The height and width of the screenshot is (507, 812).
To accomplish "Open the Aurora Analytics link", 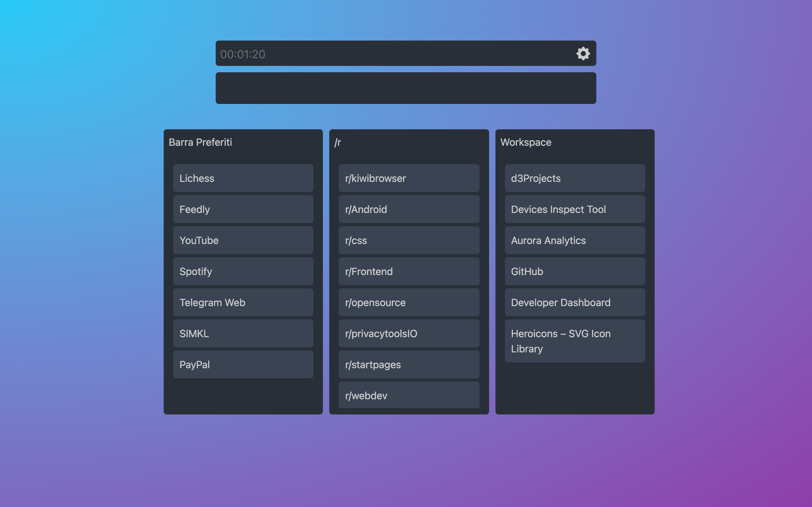I will [574, 240].
